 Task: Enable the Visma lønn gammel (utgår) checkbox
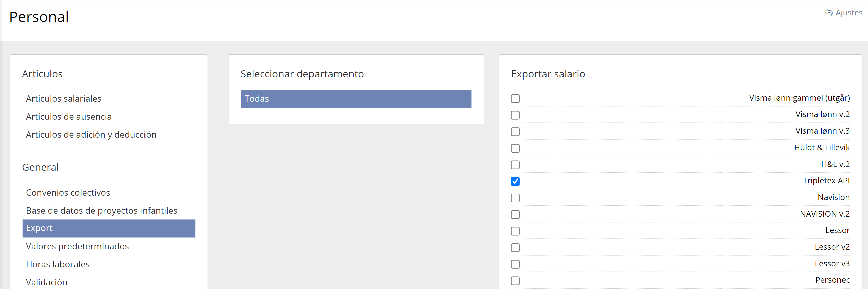(x=515, y=99)
